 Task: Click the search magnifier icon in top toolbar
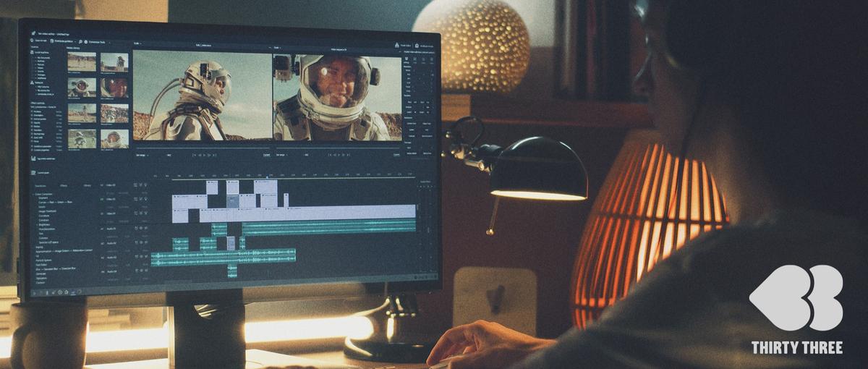point(80,42)
